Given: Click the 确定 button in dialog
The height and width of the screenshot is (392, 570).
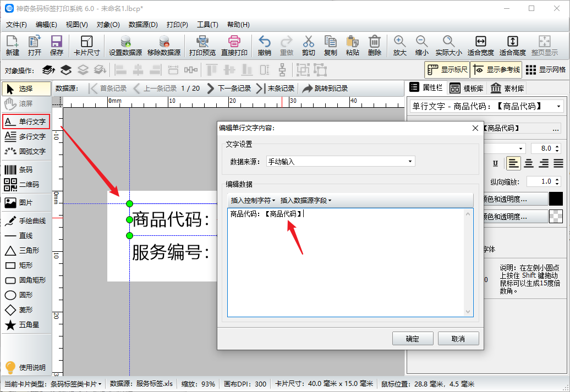Looking at the screenshot, I should (412, 339).
